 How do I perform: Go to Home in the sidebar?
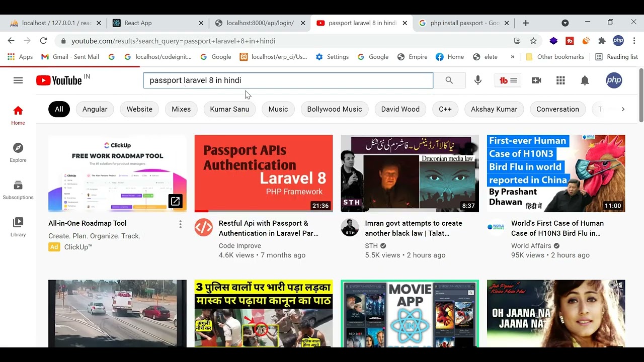18,116
